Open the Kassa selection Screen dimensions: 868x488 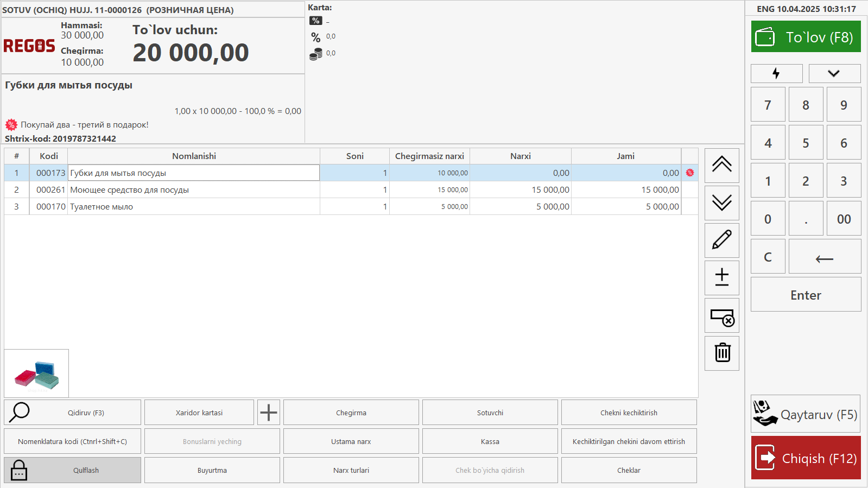pos(490,441)
